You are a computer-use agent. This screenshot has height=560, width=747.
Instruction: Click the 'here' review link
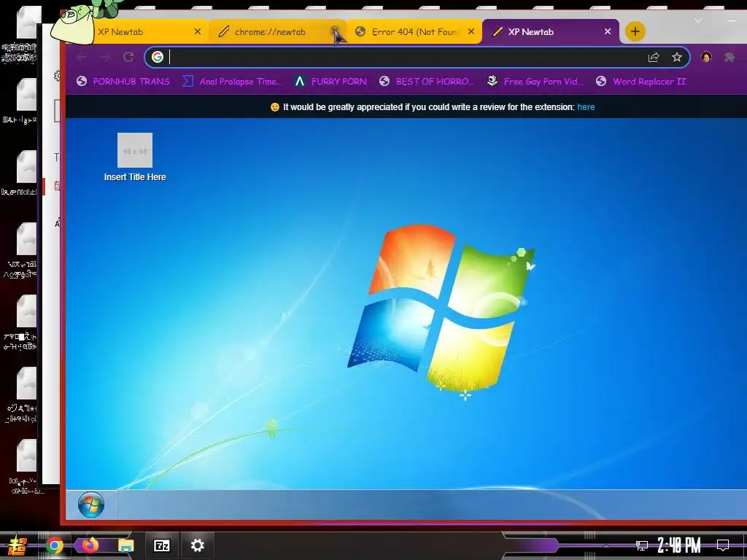coord(586,107)
